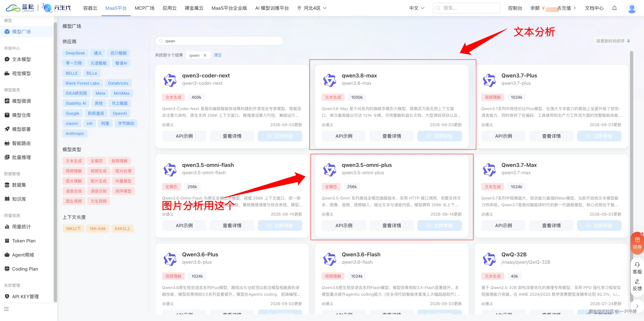This screenshot has width=644, height=321.
Task: Switch to AI 模型训推平台 tab
Action: pyautogui.click(x=272, y=8)
